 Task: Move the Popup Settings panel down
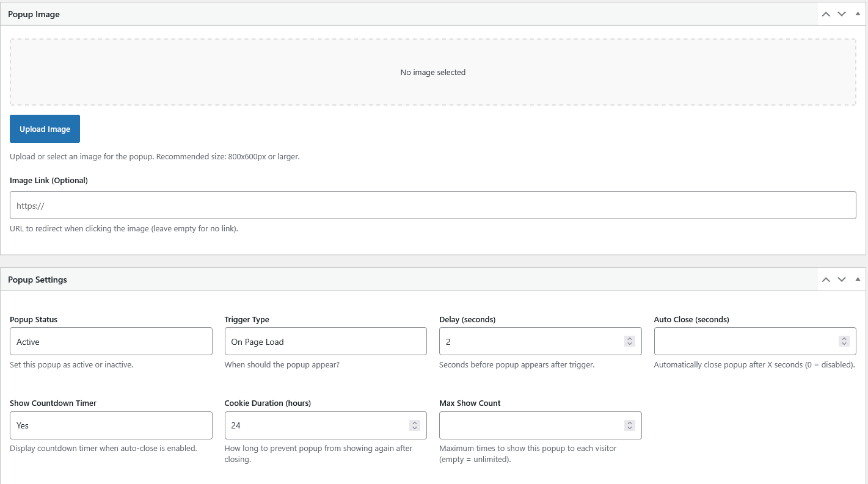842,280
